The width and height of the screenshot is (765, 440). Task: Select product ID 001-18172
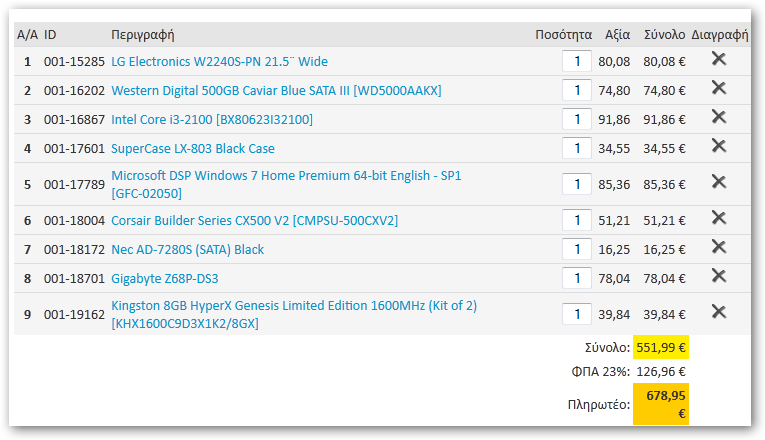tap(74, 249)
